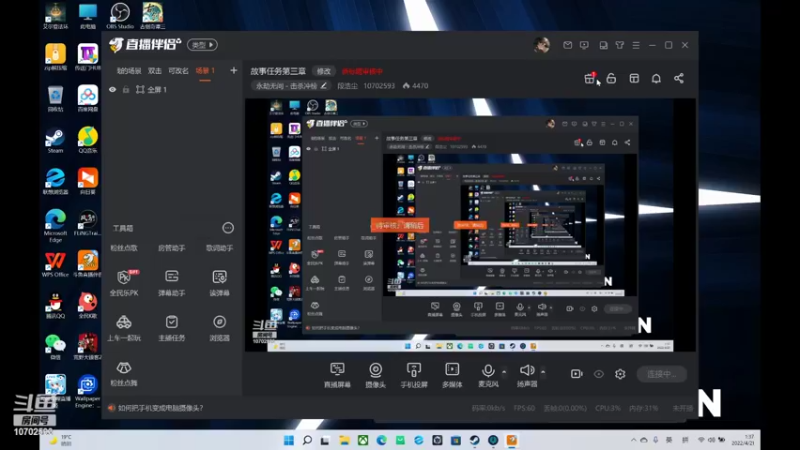Expand toolbox more options circle
Viewport: 800px width, 450px height.
[228, 228]
